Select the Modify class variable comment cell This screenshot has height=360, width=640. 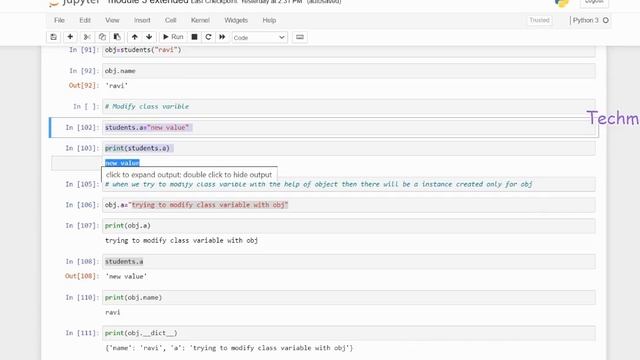pos(349,107)
